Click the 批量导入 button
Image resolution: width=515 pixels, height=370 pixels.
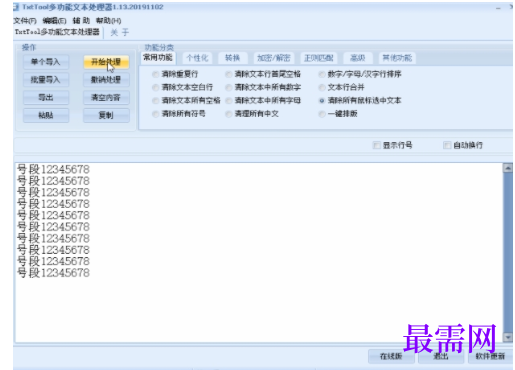[46, 80]
